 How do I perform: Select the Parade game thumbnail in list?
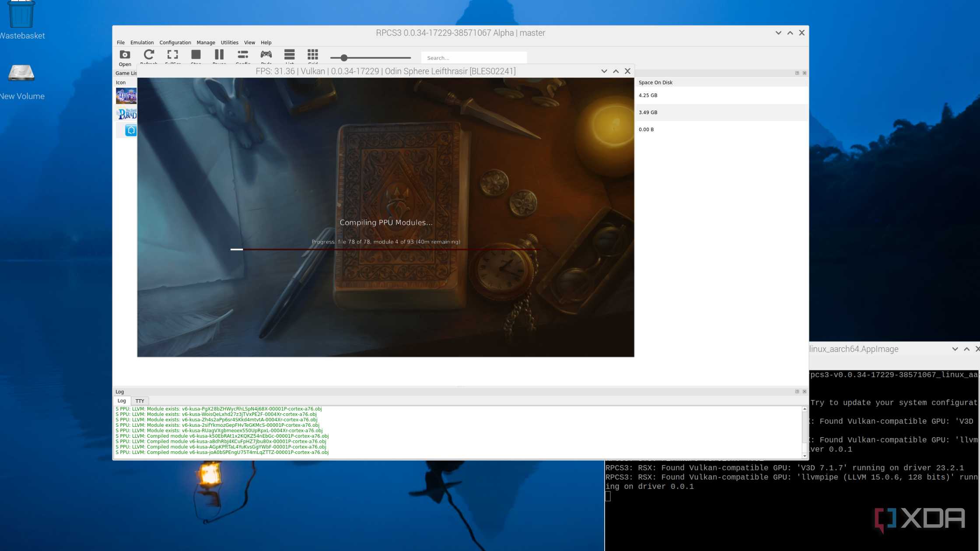(126, 114)
